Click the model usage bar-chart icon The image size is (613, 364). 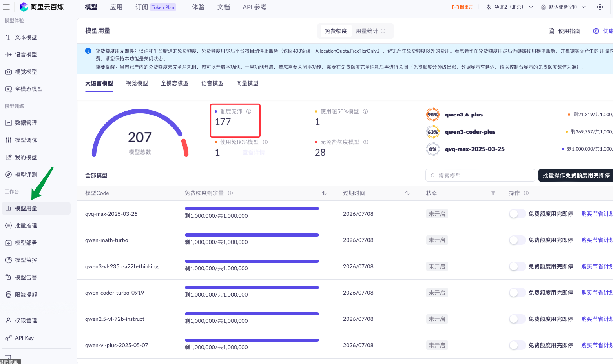coord(9,208)
